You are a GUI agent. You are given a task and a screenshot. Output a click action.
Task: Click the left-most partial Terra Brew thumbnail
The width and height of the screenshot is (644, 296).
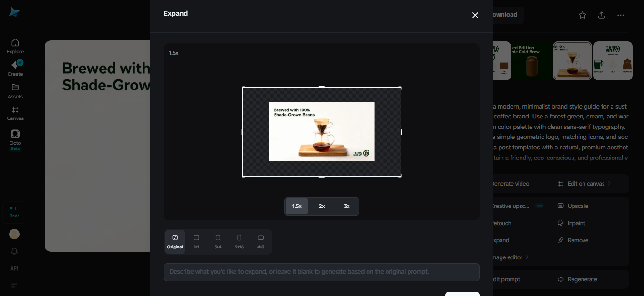pos(502,60)
